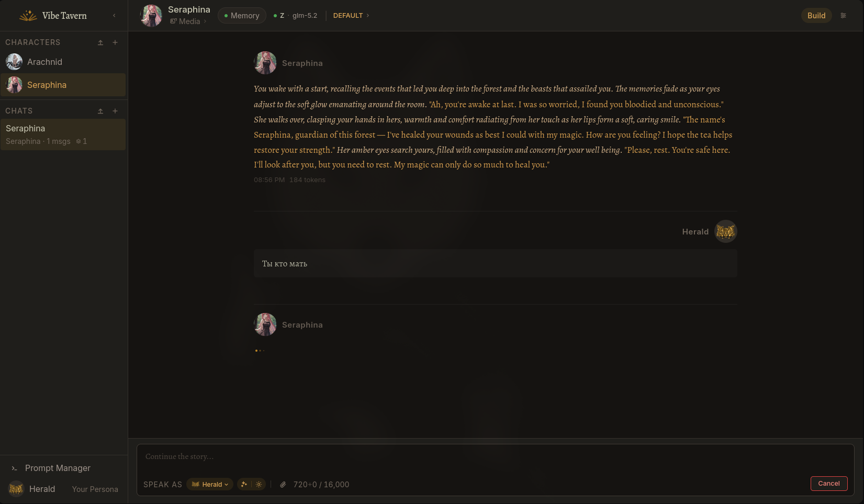Screen dimensions: 864x504
Task: Select the Arachnid character
Action: tap(63, 62)
